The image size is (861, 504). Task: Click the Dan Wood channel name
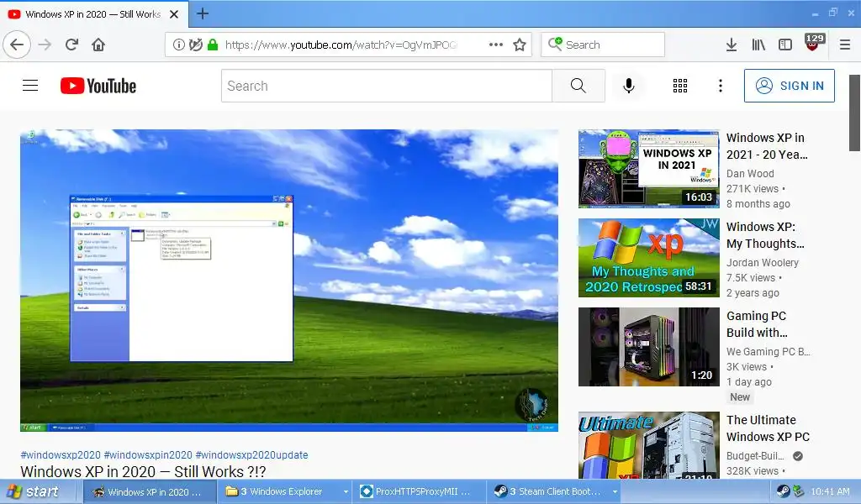click(x=750, y=173)
